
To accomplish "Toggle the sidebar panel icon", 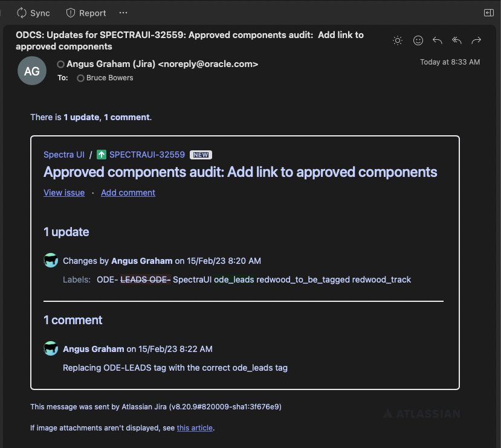I will (x=488, y=13).
